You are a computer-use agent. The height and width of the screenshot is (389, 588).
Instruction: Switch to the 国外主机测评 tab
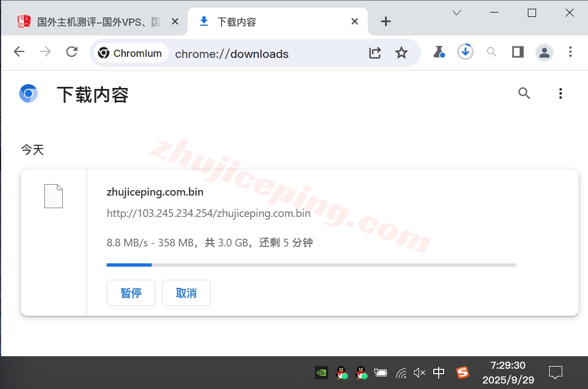pyautogui.click(x=93, y=21)
